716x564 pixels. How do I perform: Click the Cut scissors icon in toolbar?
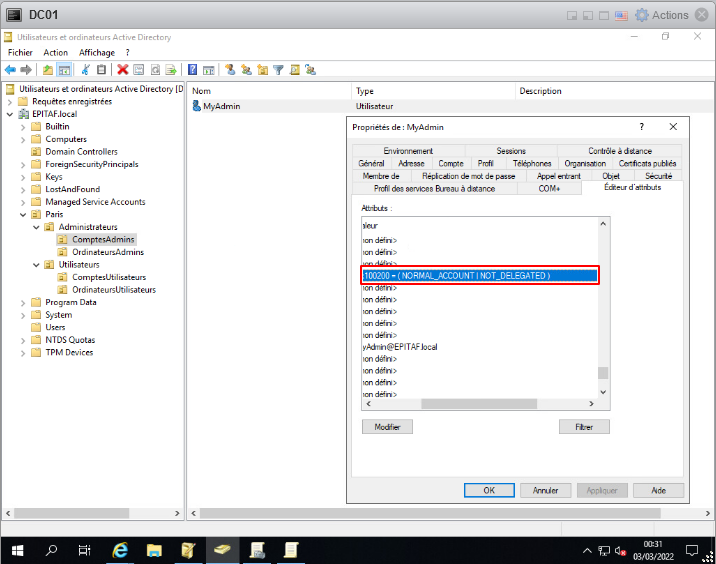(85, 70)
